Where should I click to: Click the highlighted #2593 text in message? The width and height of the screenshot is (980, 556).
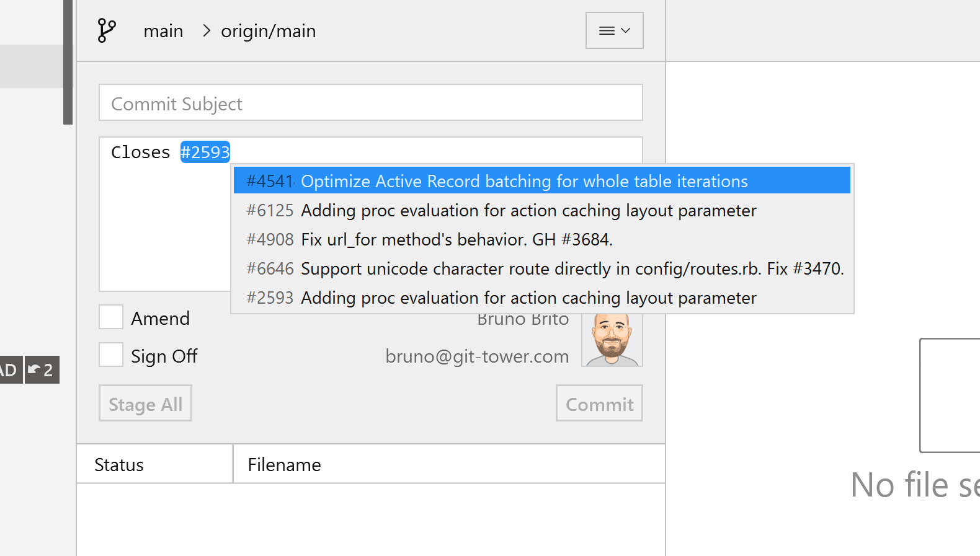(x=205, y=152)
